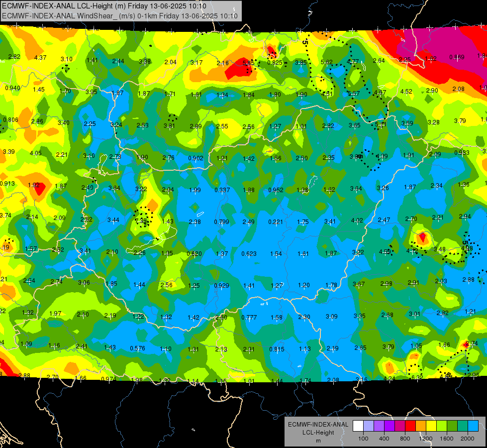Click the teal legend swatch left of 2000
Image resolution: width=487 pixels, height=448 pixels.
pos(463,426)
